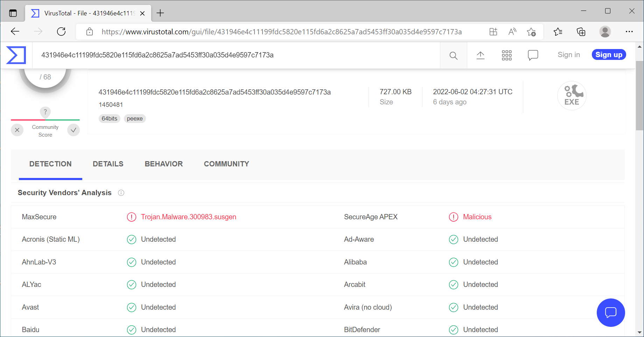Image resolution: width=644 pixels, height=337 pixels.
Task: Click the VirusTotal logo icon
Action: (16, 55)
